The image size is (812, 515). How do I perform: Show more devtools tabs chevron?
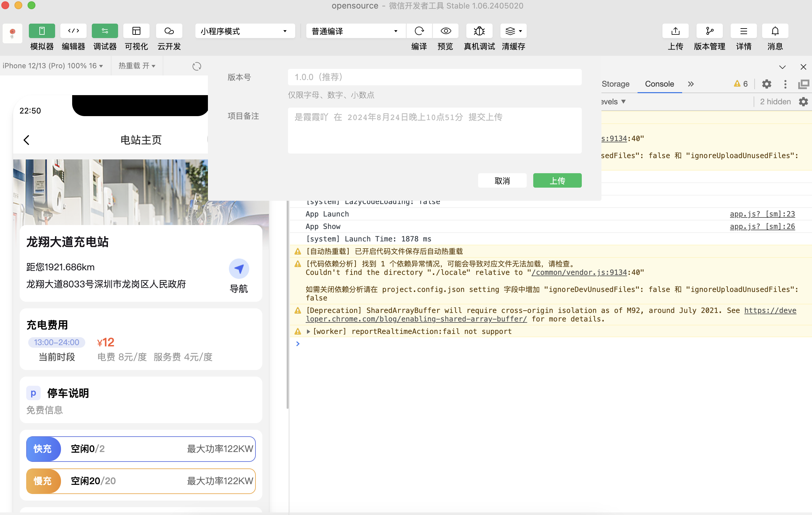[x=691, y=84]
